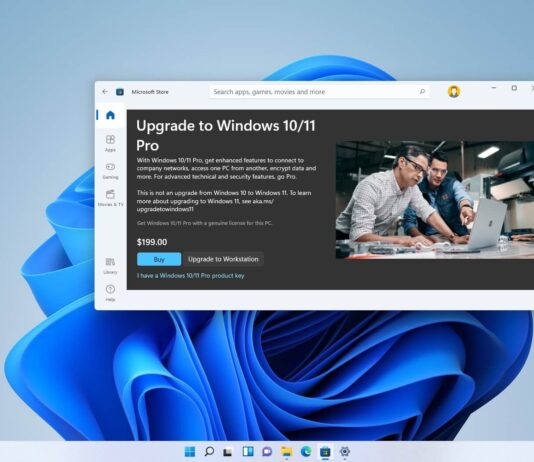The height and width of the screenshot is (462, 534).
Task: Go back using the Store back arrow
Action: point(105,92)
